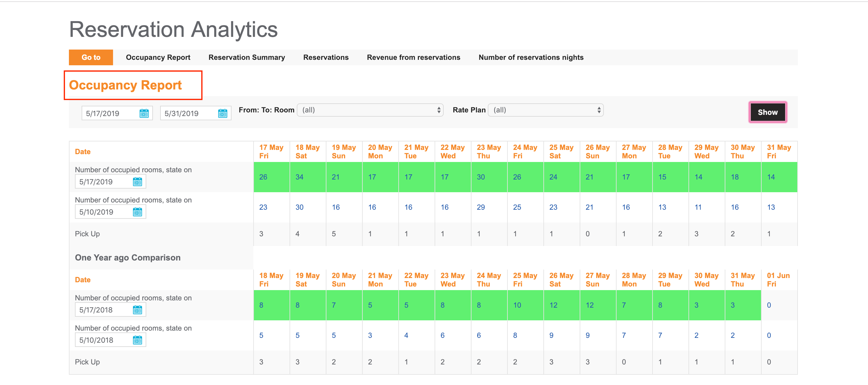Open the Reservations menu item
The width and height of the screenshot is (868, 385).
pos(325,58)
